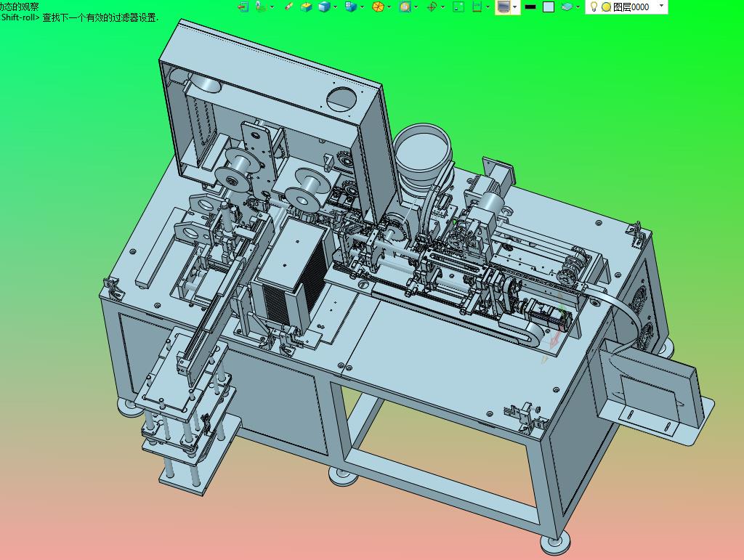The height and width of the screenshot is (560, 744).
Task: Click the standard view orientation icon
Action: [x=351, y=7]
